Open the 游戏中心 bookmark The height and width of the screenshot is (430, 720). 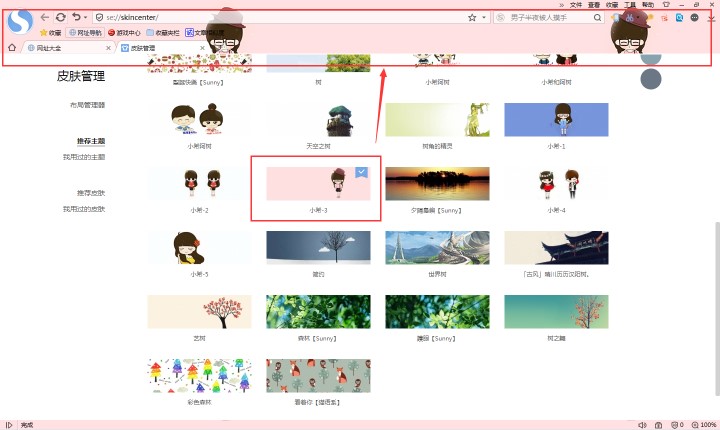(124, 33)
